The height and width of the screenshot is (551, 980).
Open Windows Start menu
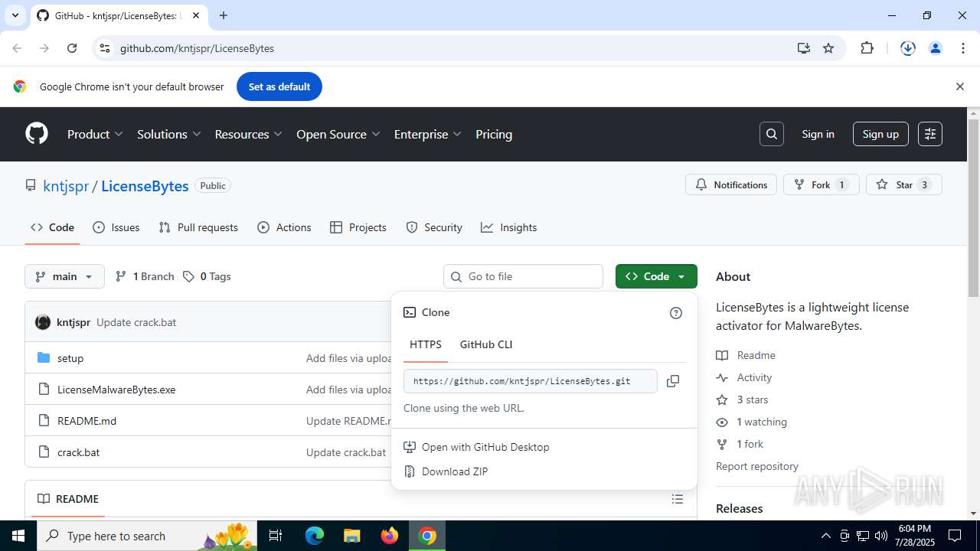[18, 536]
